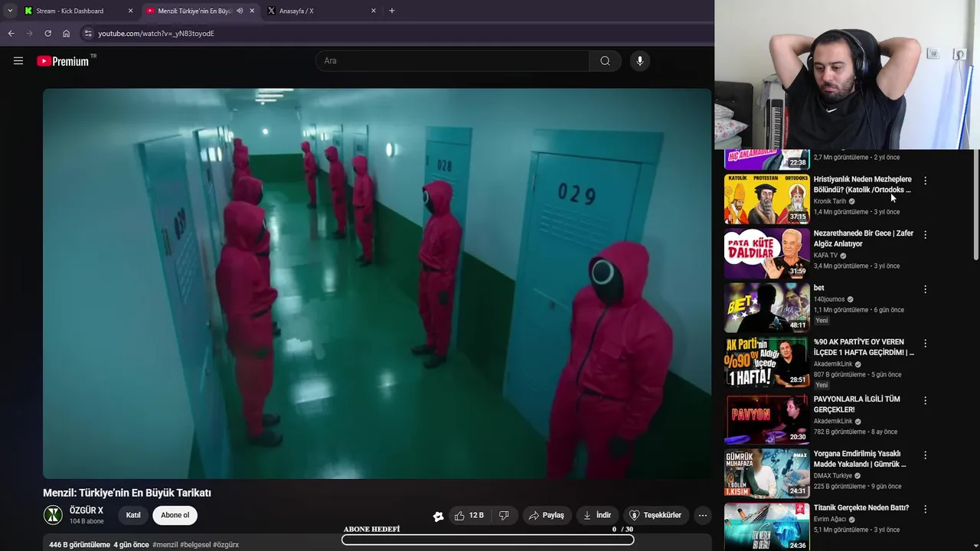Click İndir download button
980x551 pixels.
tap(597, 515)
